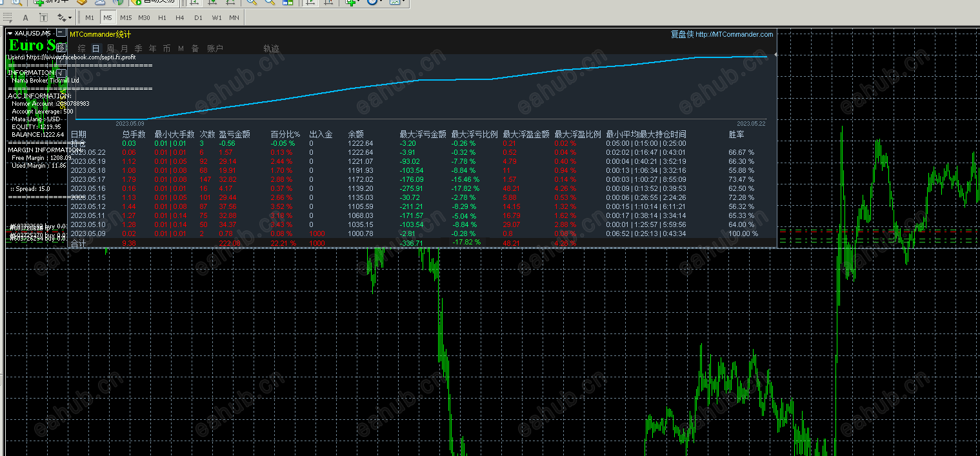Screen dimensions: 980x456
Task: Click the 总手数 column header
Action: [134, 134]
